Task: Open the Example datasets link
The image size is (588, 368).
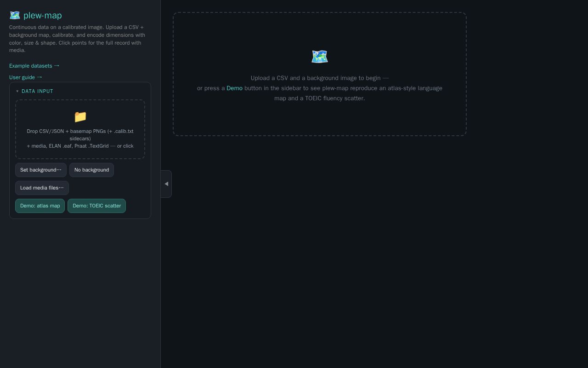Action: click(34, 66)
